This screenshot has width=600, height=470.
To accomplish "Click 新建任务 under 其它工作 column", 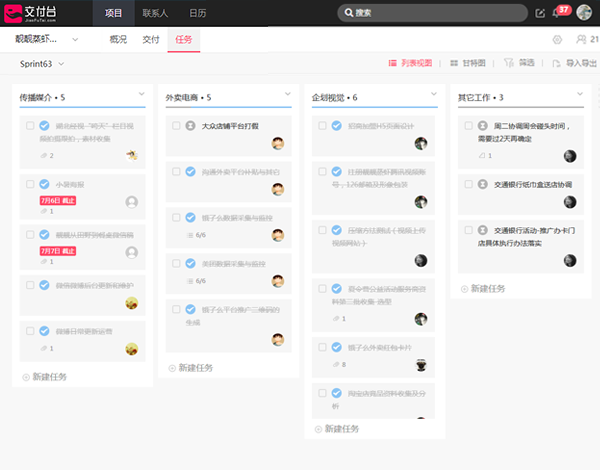I will pos(483,289).
